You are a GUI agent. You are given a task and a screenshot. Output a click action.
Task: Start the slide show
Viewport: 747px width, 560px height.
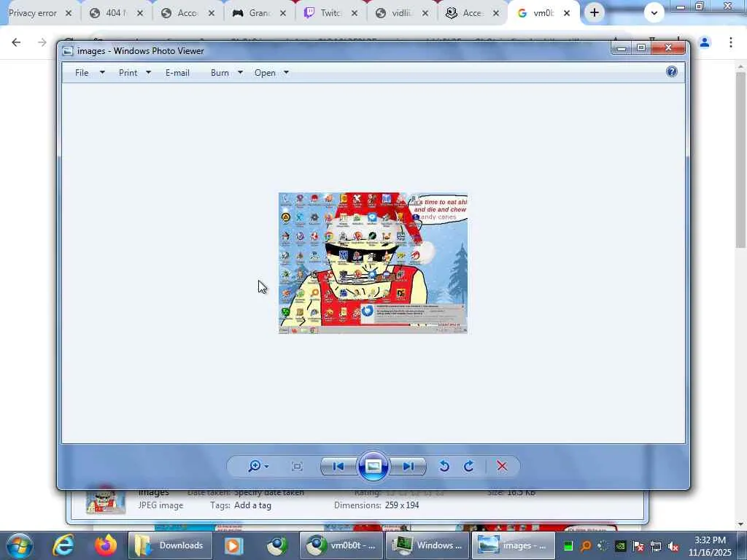373,466
